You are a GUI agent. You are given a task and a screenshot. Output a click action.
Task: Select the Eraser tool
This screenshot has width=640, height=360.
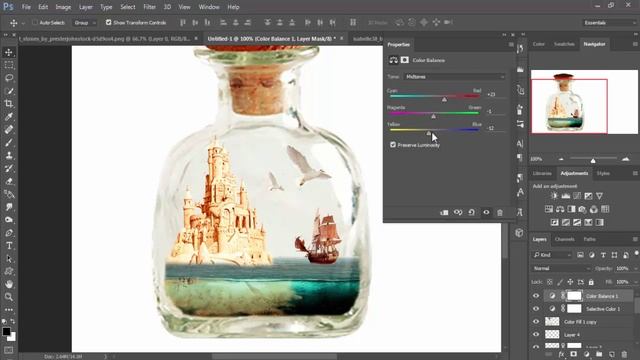[9, 181]
